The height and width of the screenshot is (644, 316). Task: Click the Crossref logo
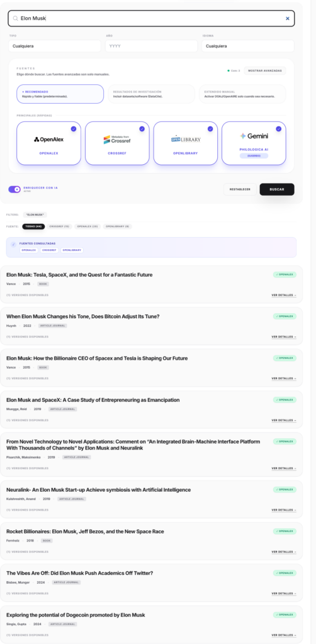[x=117, y=140]
